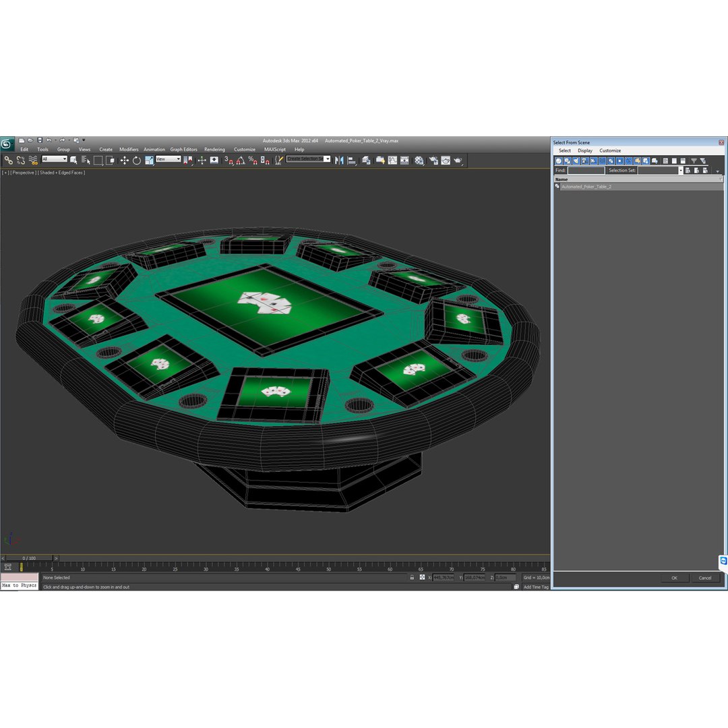Open the reference coordinate 'View' dropdown
Screen dimensions: 728x728
[168, 159]
